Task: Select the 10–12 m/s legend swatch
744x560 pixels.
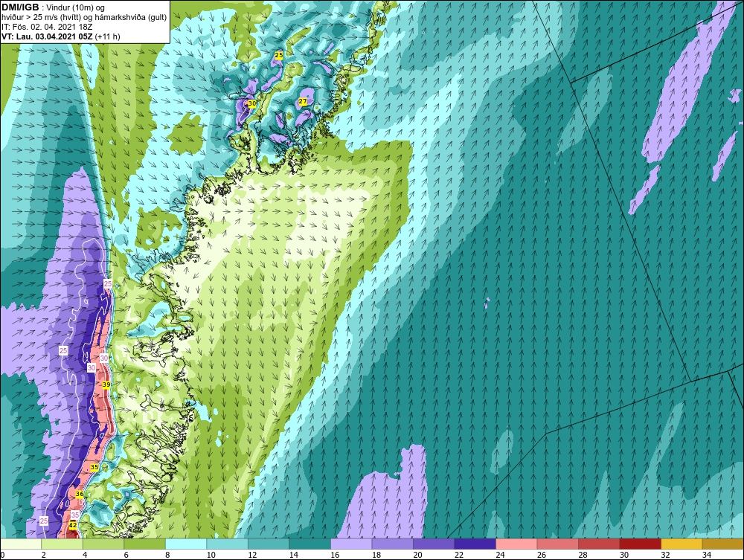Action: [x=227, y=544]
